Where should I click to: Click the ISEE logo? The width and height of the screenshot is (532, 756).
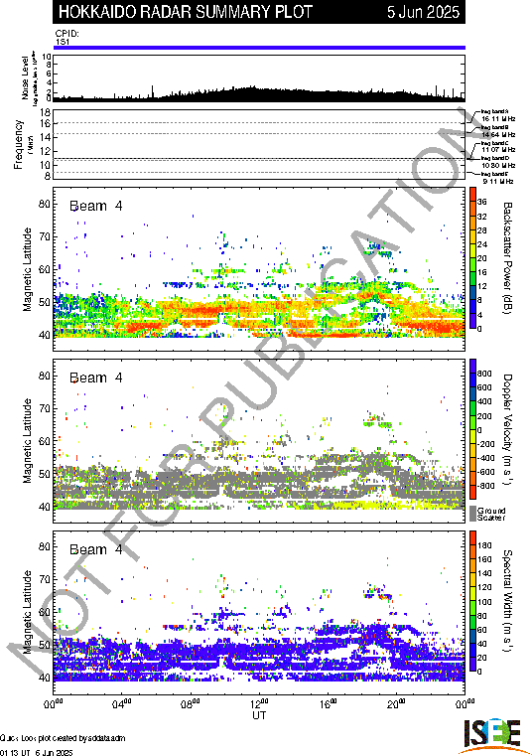[x=492, y=736]
